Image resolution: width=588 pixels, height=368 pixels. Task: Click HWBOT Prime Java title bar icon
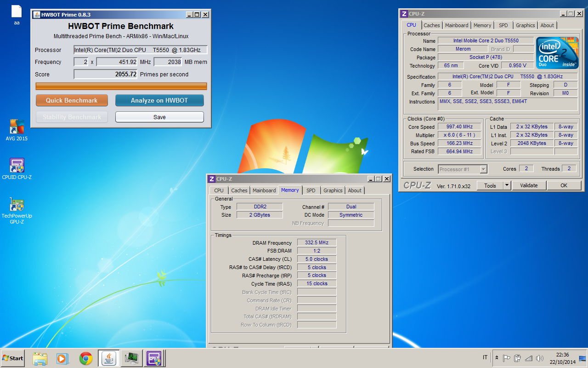click(x=36, y=14)
